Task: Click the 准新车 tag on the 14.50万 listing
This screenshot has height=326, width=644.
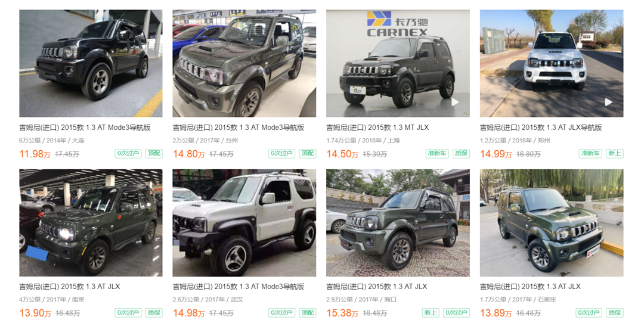Action: 437,154
